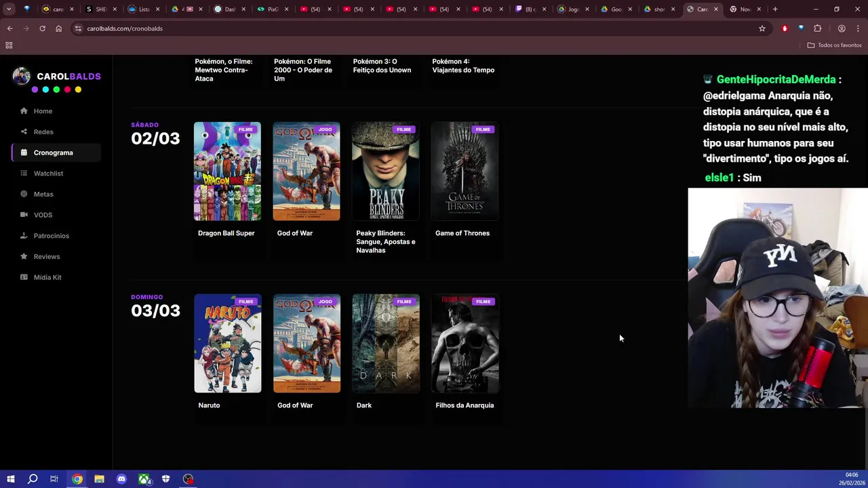Viewport: 868px width, 488px height.
Task: Click Pokémon: O Filme 2000 title
Action: point(303,70)
